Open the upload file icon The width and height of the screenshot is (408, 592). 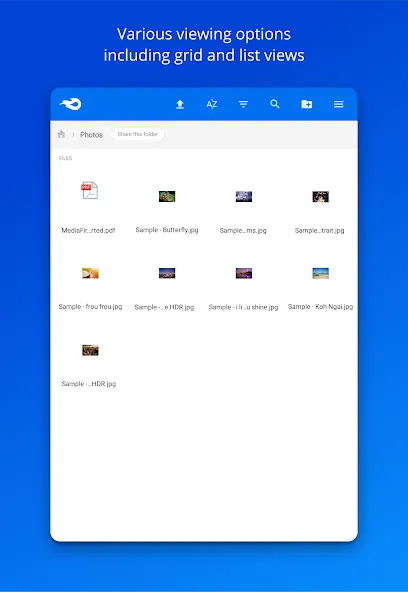click(180, 104)
